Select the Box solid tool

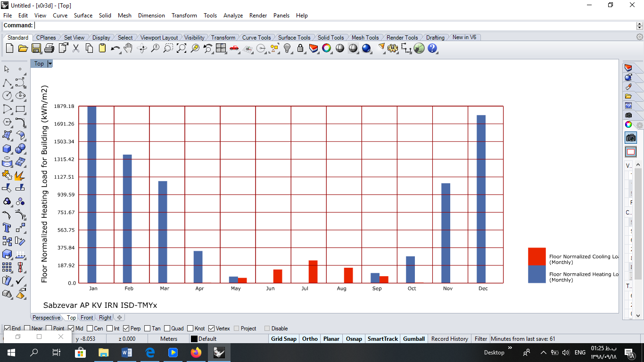click(7, 149)
